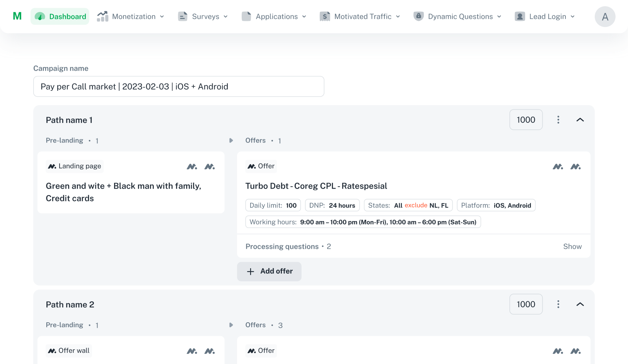Expand the Lead Login dropdown chevron
The width and height of the screenshot is (628, 364).
click(573, 17)
